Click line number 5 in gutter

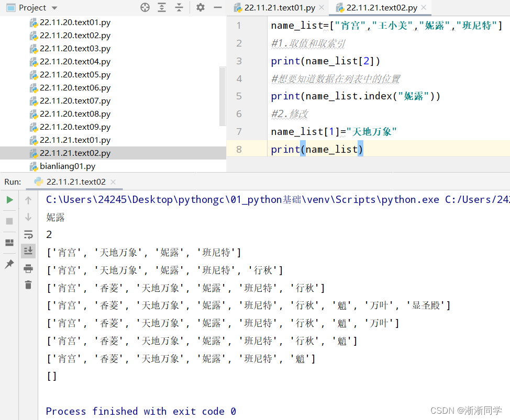point(239,96)
